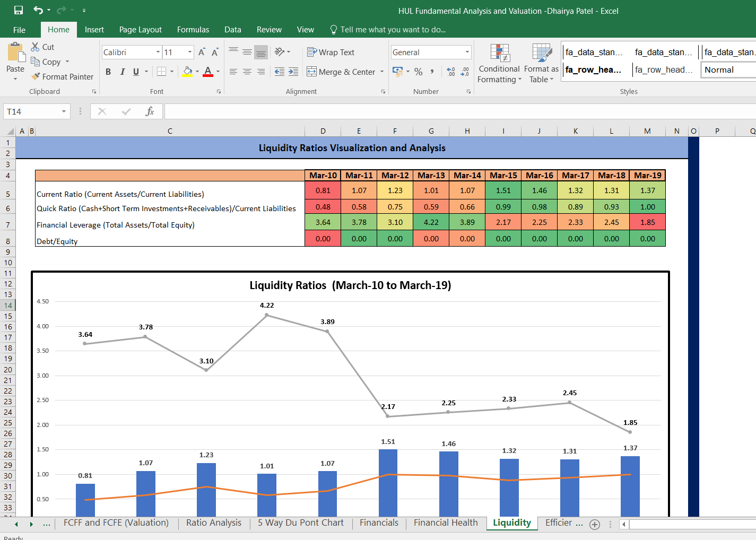Viewport: 756px width, 540px height.
Task: Apply Comma Style
Action: coord(432,71)
